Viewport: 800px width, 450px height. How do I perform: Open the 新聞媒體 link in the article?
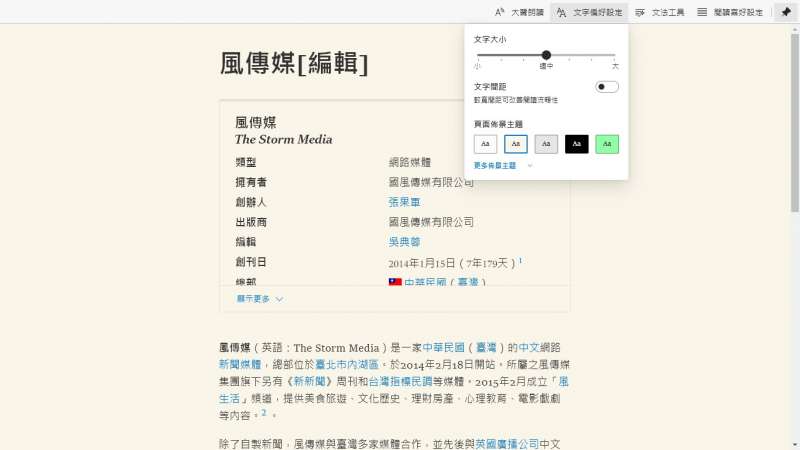[x=240, y=365]
